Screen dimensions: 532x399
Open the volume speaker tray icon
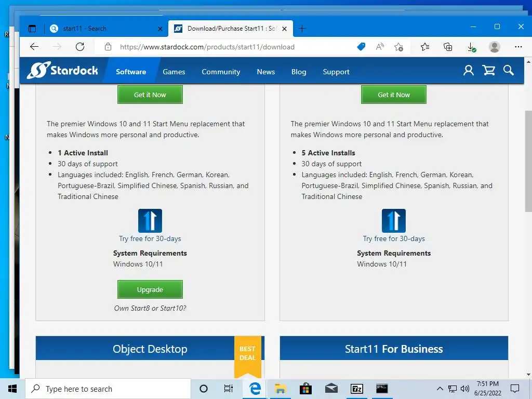465,389
